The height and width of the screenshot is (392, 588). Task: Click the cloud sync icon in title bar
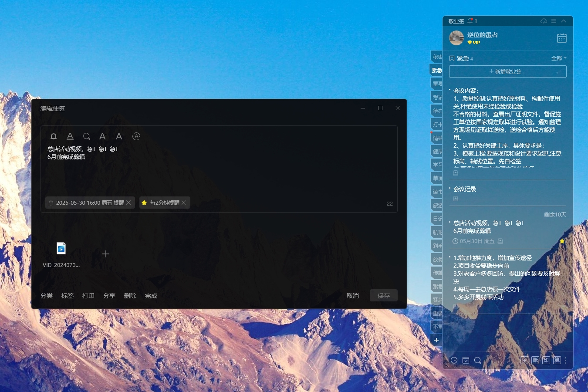click(x=544, y=21)
